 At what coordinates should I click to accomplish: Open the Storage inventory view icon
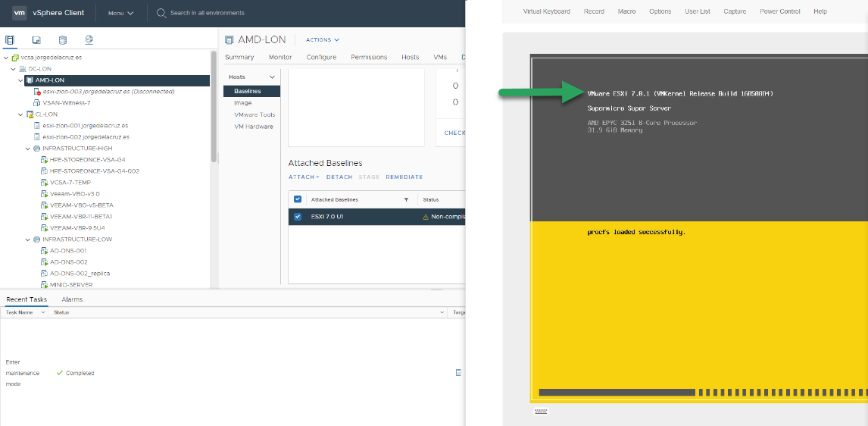tap(63, 40)
